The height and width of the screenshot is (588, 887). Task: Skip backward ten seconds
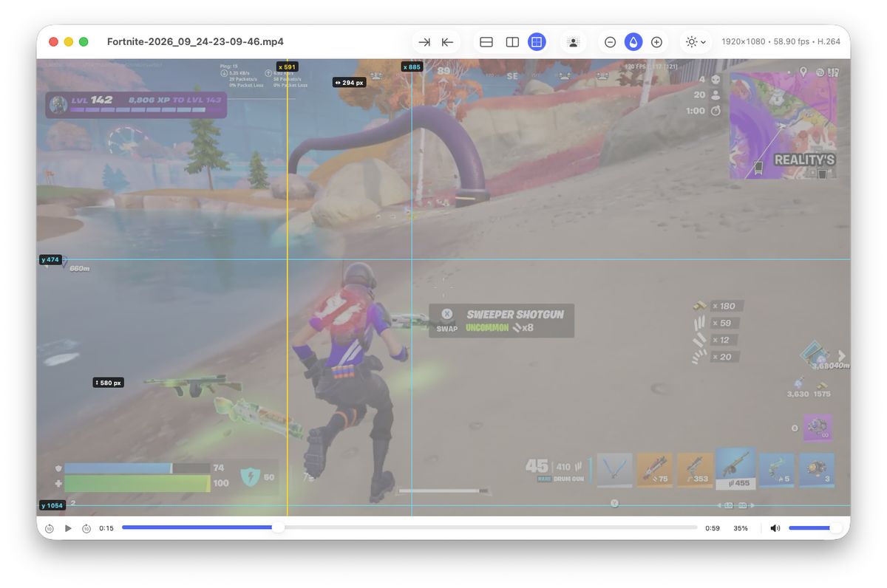pyautogui.click(x=50, y=528)
